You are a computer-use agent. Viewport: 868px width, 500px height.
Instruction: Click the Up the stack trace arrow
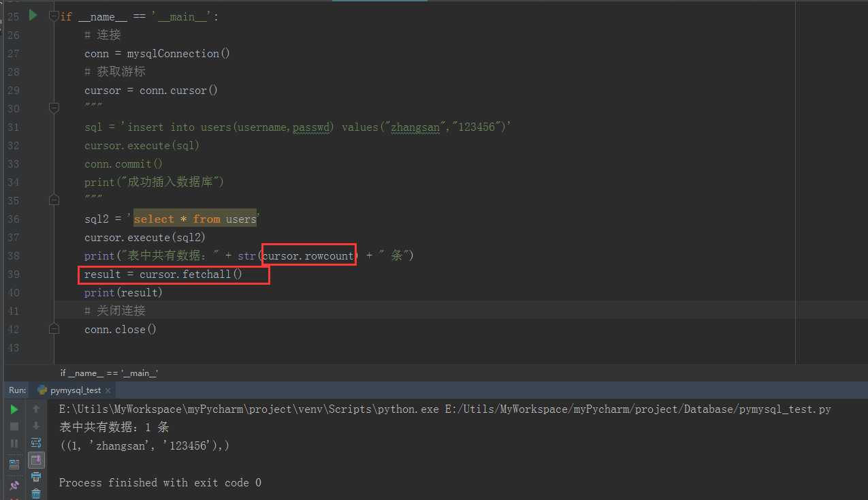pos(36,409)
